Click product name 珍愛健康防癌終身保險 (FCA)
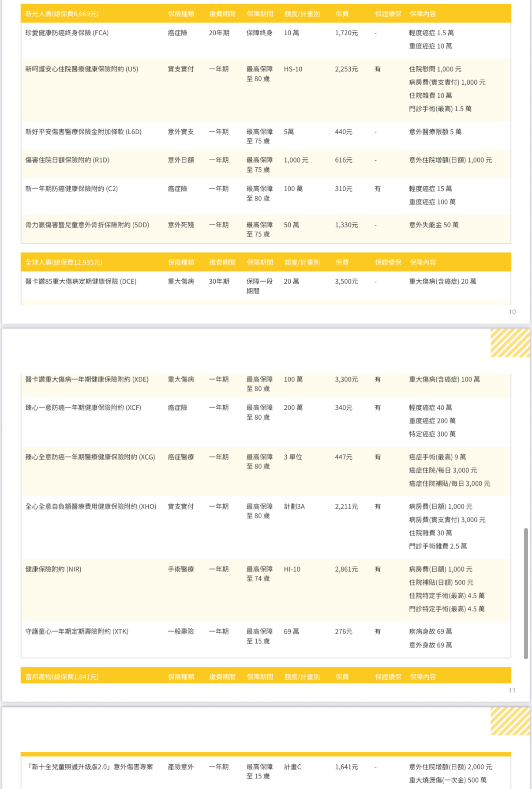Screen dimensions: 532x789 67,33
